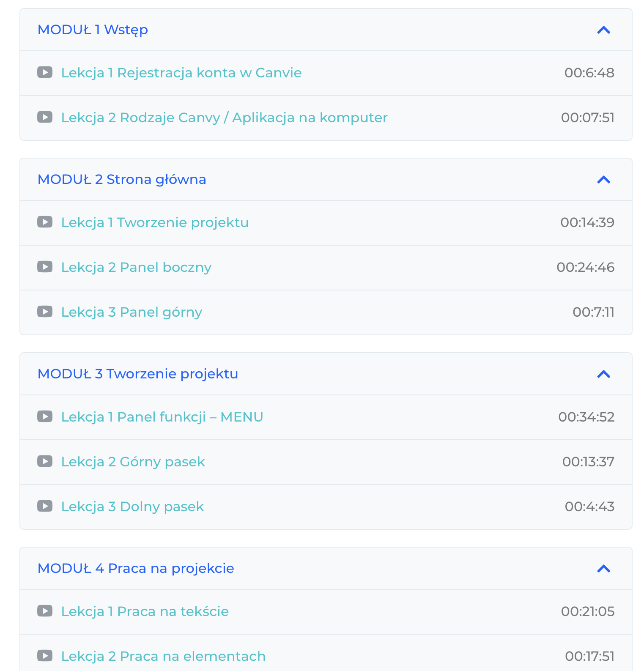This screenshot has width=644, height=671.
Task: Click video icon beside Górny pasek lesson
Action: [x=45, y=461]
